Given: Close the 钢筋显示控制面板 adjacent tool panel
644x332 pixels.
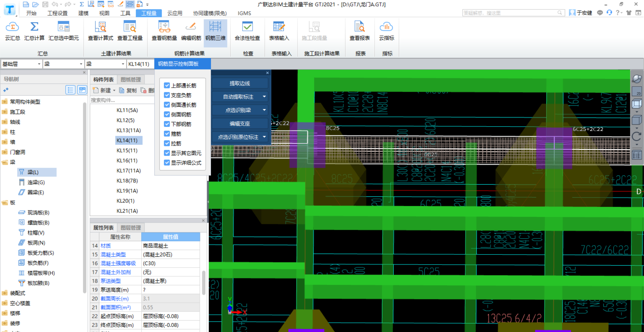Looking at the screenshot, I should 267,73.
